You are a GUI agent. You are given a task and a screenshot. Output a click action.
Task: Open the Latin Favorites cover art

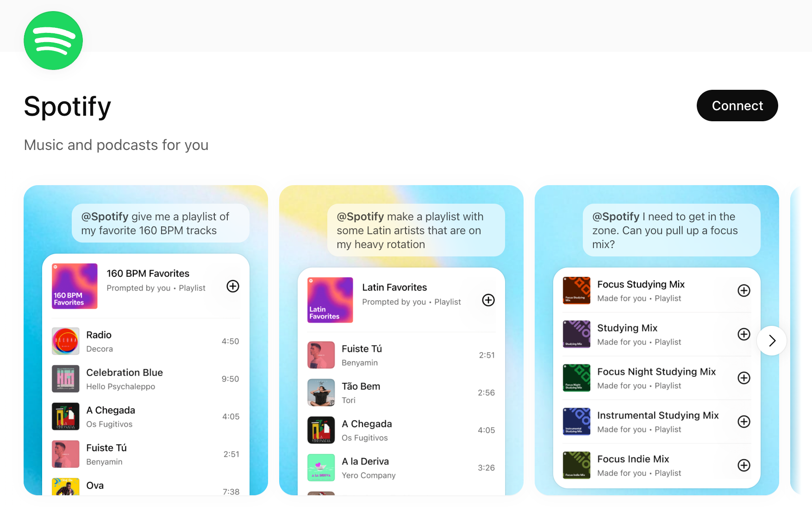click(330, 300)
